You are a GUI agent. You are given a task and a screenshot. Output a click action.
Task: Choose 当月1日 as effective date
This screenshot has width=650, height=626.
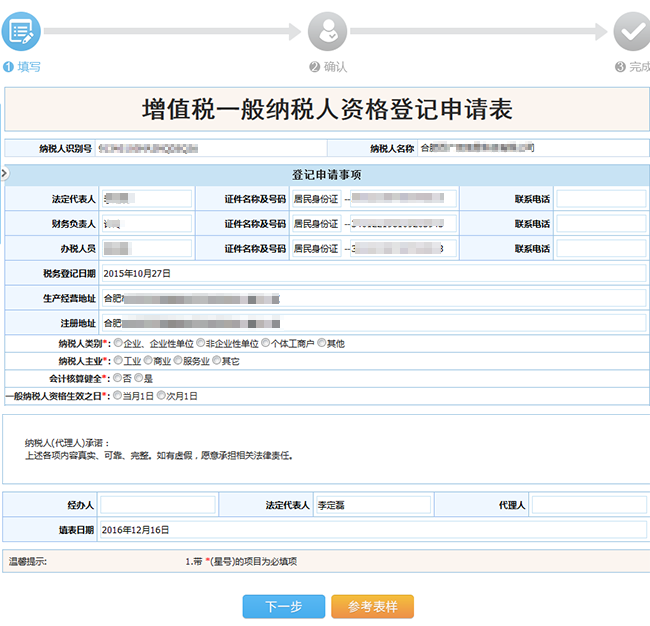click(x=118, y=396)
